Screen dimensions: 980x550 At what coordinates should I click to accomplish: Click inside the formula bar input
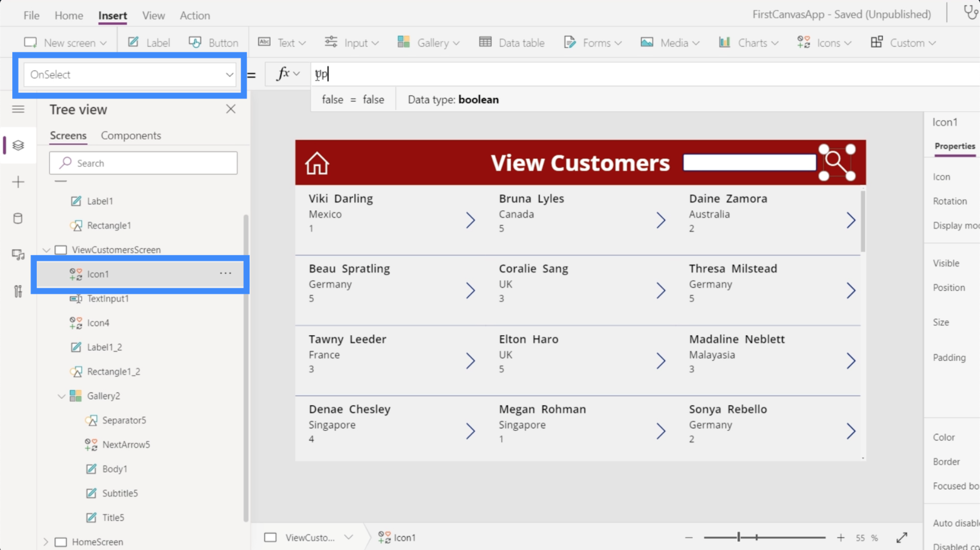pos(645,74)
